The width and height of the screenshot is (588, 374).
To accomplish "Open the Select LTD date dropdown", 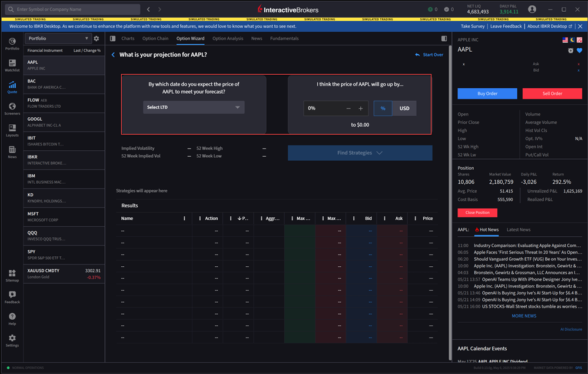I will point(194,107).
